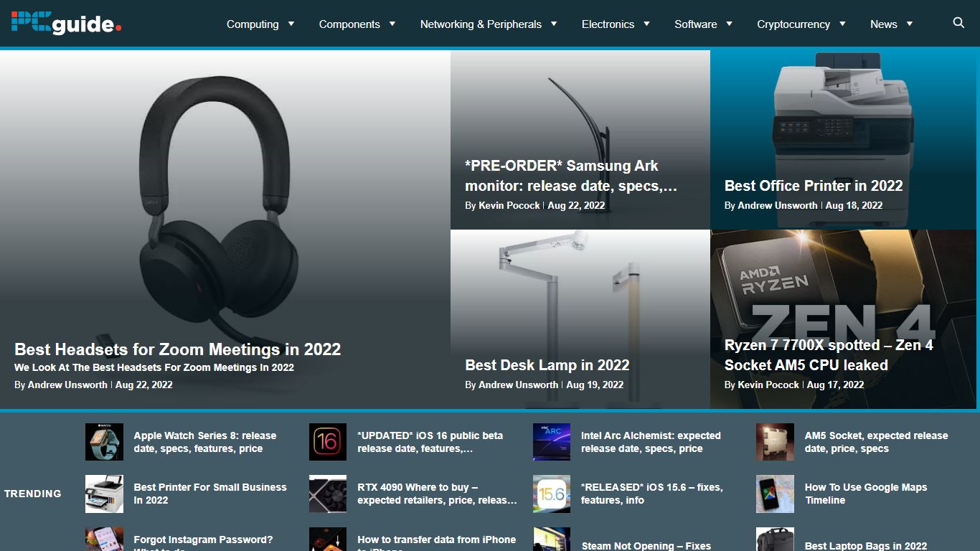Open the Computing menu
This screenshot has height=551, width=980.
click(253, 24)
